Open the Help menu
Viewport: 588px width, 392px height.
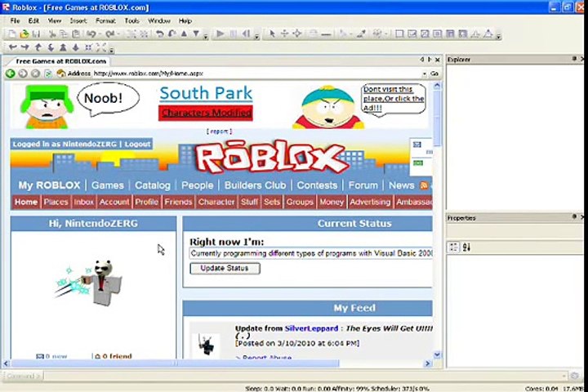click(x=185, y=20)
